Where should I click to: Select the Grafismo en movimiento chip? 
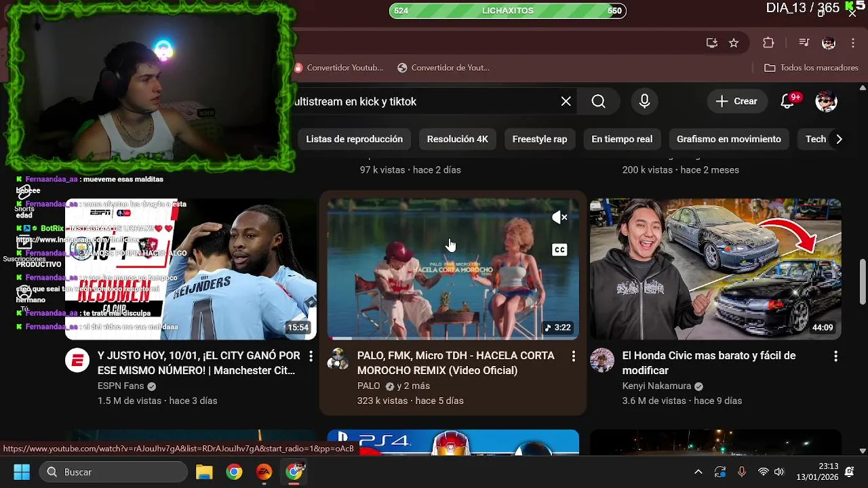[x=729, y=139]
